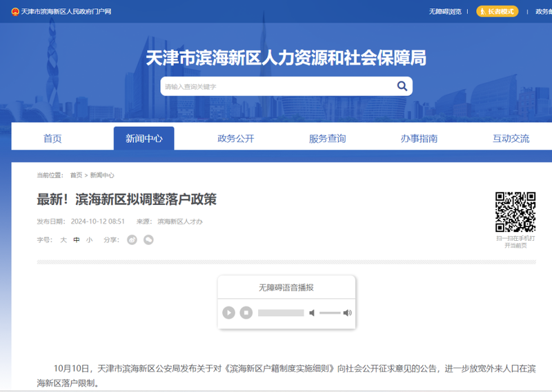Share article via Weibo icon
This screenshot has height=392, width=552.
132,239
